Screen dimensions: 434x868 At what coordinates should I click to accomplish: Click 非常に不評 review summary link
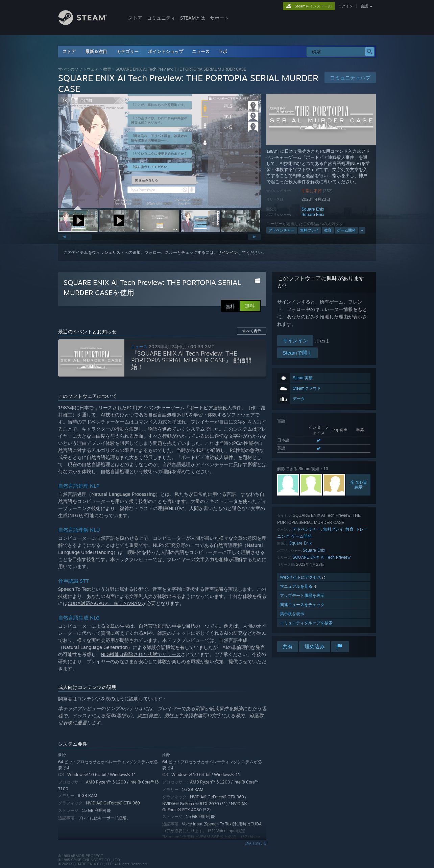point(311,191)
